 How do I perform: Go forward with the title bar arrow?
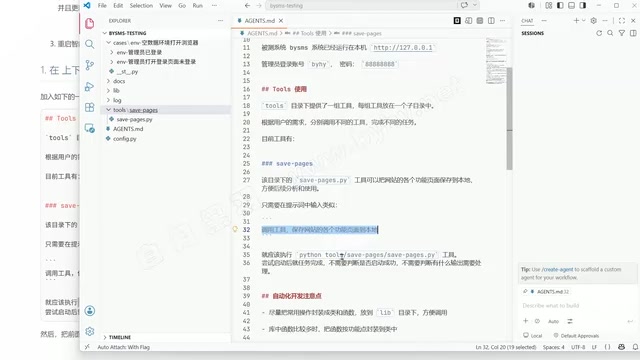pos(259,5)
